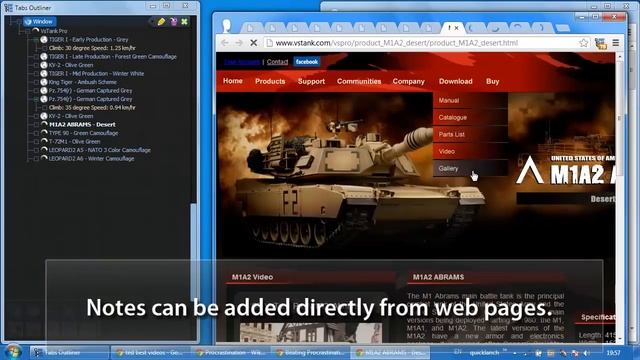Select Video from Download dropdown

click(x=470, y=151)
